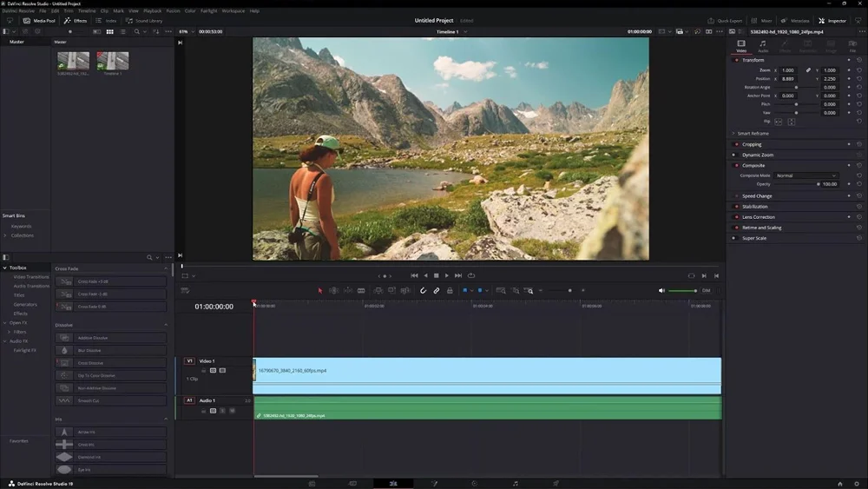Click the Detail Zoom icon
The width and height of the screenshot is (868, 489).
coord(516,291)
